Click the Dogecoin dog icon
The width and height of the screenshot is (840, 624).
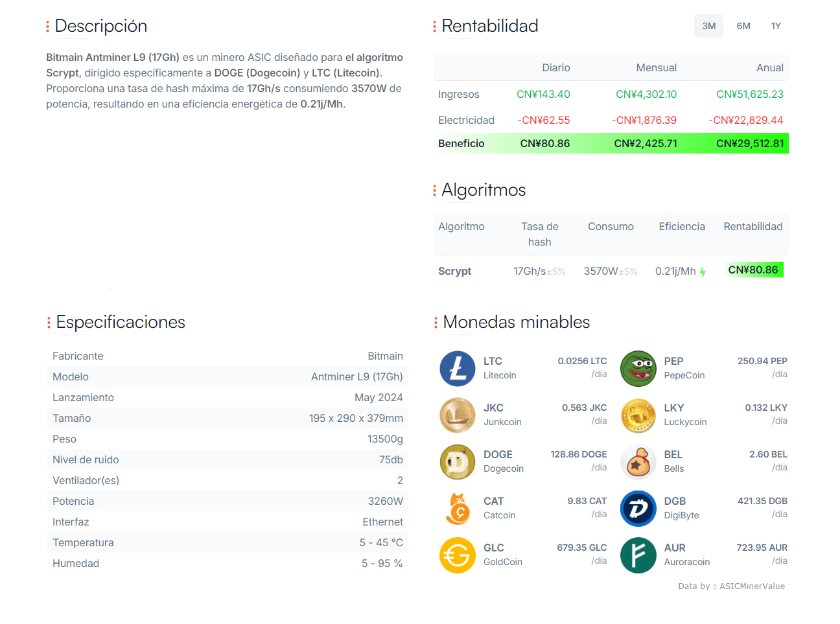tap(458, 462)
